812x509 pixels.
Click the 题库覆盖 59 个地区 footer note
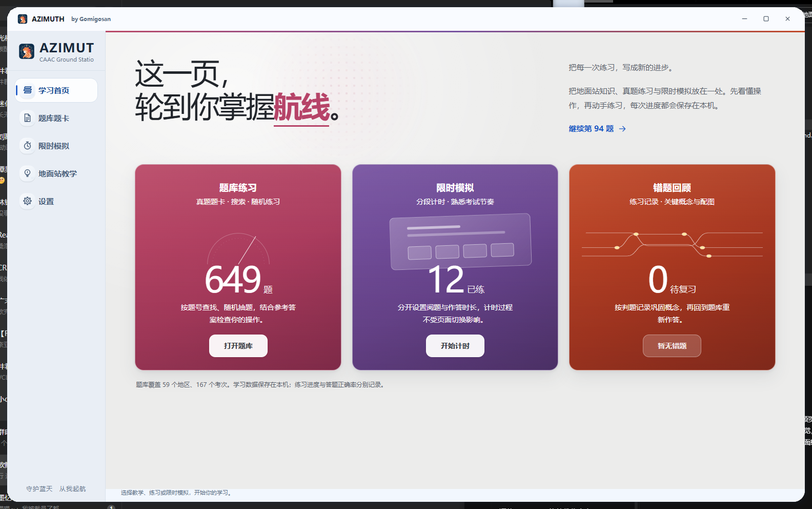click(261, 385)
